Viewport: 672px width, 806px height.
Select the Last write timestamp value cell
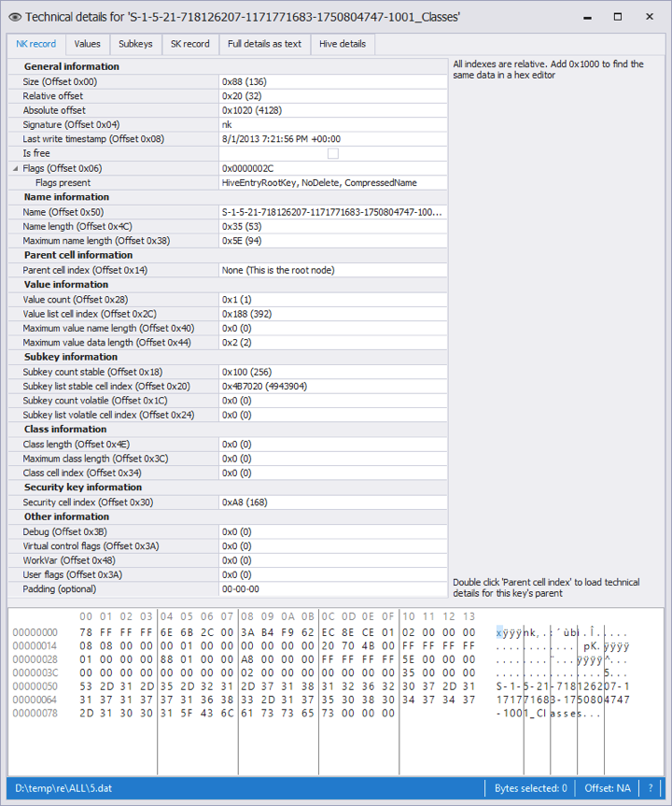pos(332,139)
